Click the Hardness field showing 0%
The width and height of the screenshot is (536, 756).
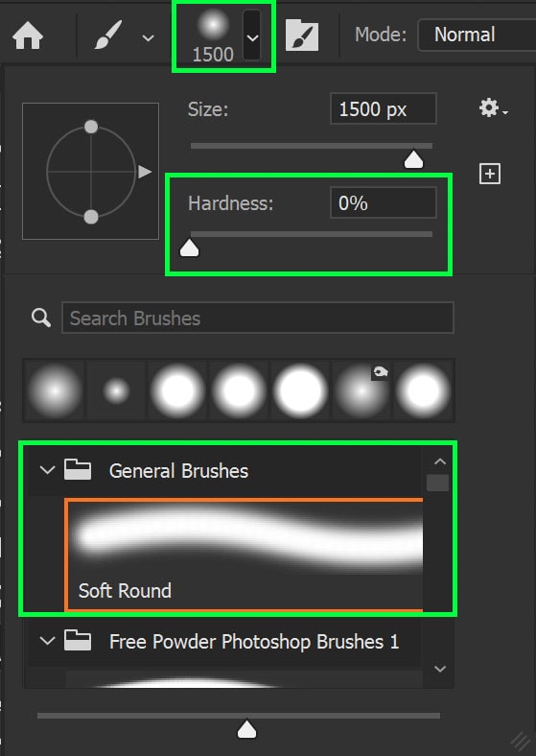tap(384, 203)
